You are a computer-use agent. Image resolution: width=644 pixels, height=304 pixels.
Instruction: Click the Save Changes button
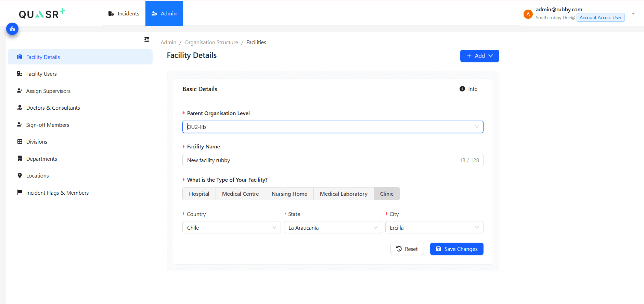456,249
